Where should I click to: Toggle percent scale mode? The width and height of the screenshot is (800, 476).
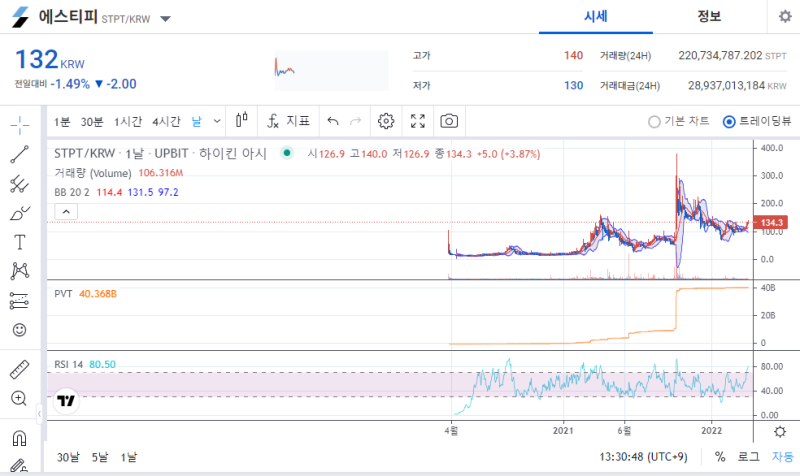(720, 457)
